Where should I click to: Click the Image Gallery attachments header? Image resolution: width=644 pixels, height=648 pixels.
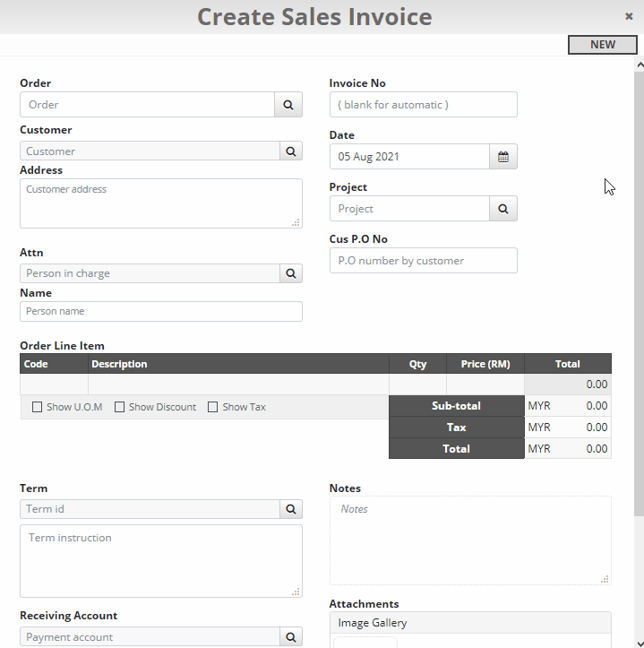pyautogui.click(x=470, y=623)
